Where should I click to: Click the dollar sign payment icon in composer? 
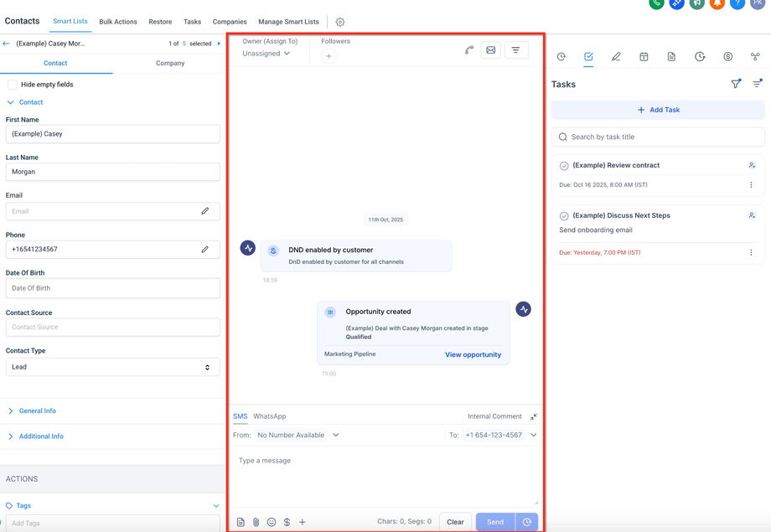click(287, 522)
